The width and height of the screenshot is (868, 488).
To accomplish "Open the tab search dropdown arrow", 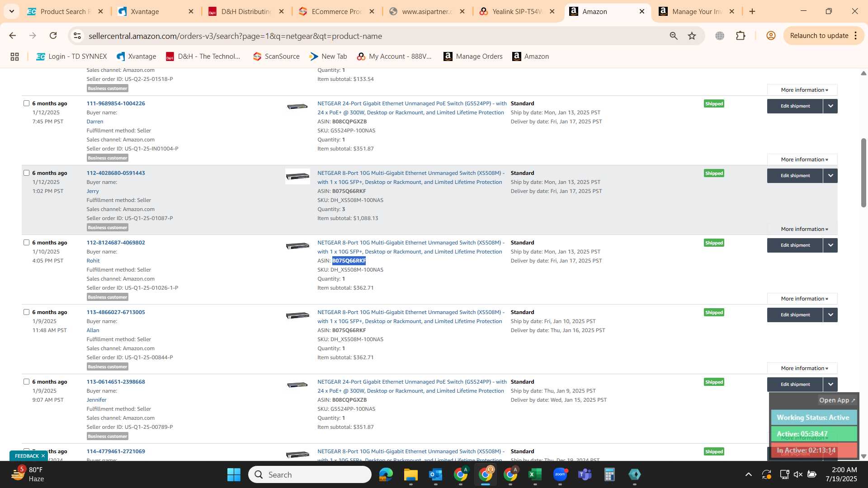I will pyautogui.click(x=11, y=11).
